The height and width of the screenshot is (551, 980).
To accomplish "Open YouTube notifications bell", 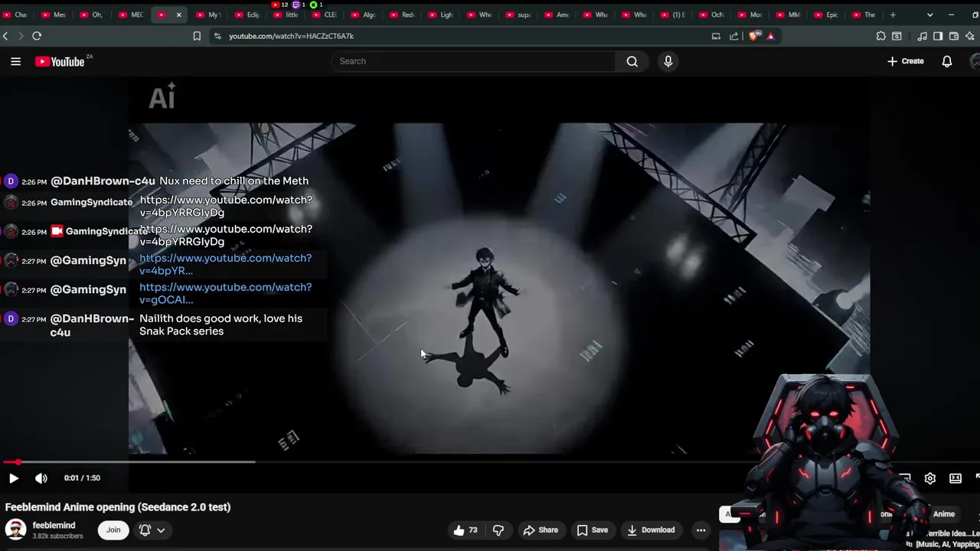I will 947,61.
